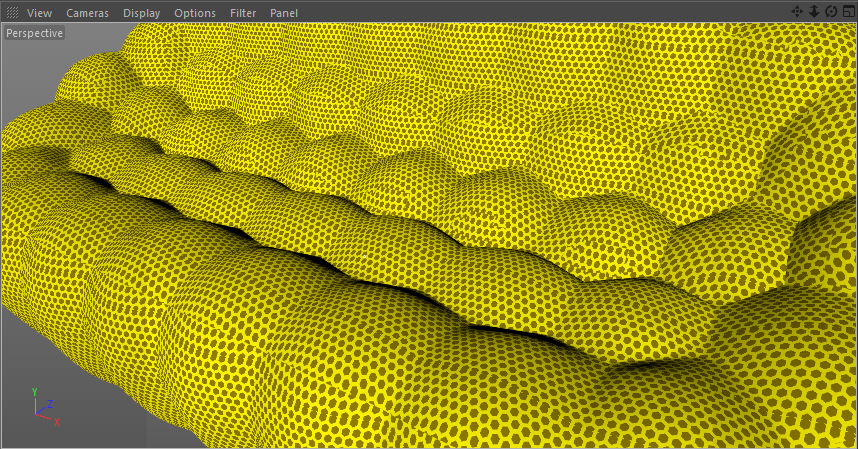
Task: Click the Perspective viewport label
Action: [34, 33]
